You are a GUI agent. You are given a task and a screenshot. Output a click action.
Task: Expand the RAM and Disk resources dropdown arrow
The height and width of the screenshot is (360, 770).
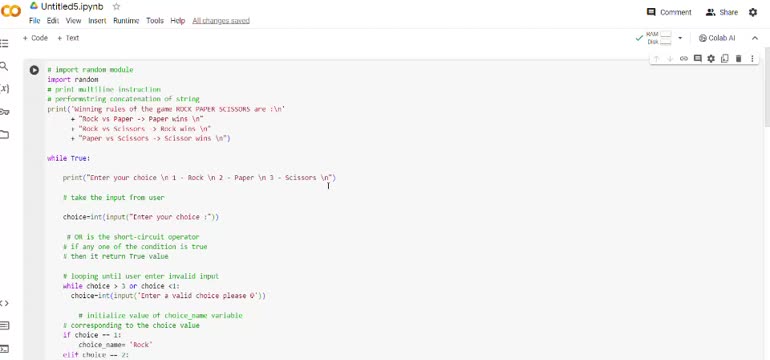(x=680, y=38)
